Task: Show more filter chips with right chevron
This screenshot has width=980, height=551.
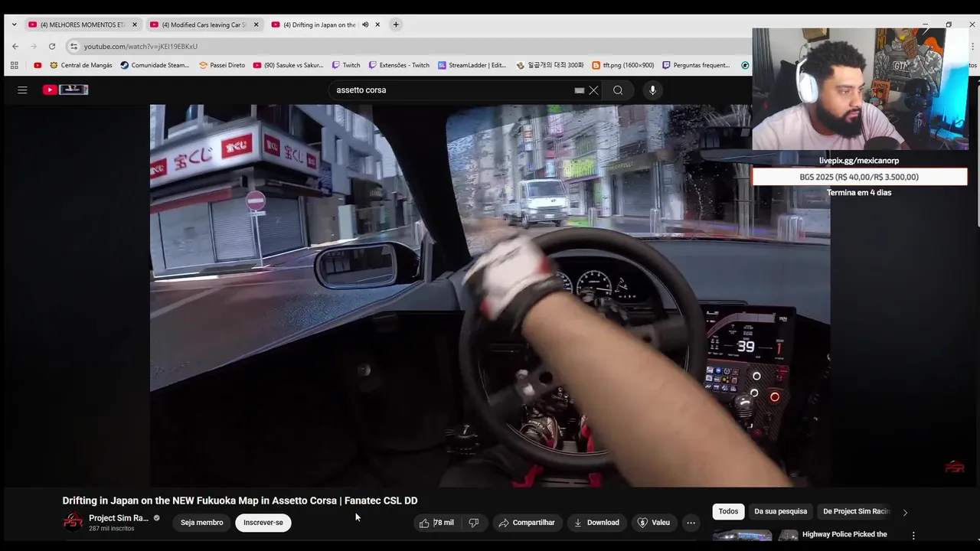Action: (x=905, y=513)
